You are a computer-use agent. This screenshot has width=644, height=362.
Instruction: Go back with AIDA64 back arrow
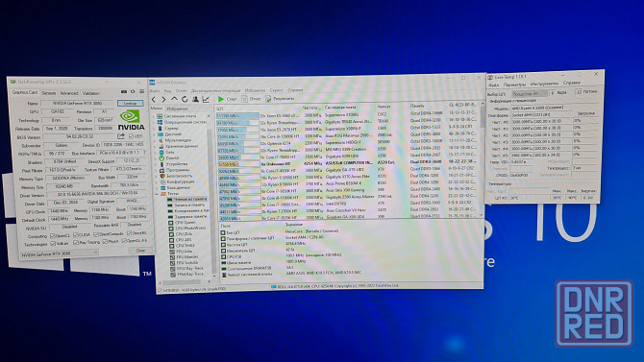pyautogui.click(x=154, y=99)
